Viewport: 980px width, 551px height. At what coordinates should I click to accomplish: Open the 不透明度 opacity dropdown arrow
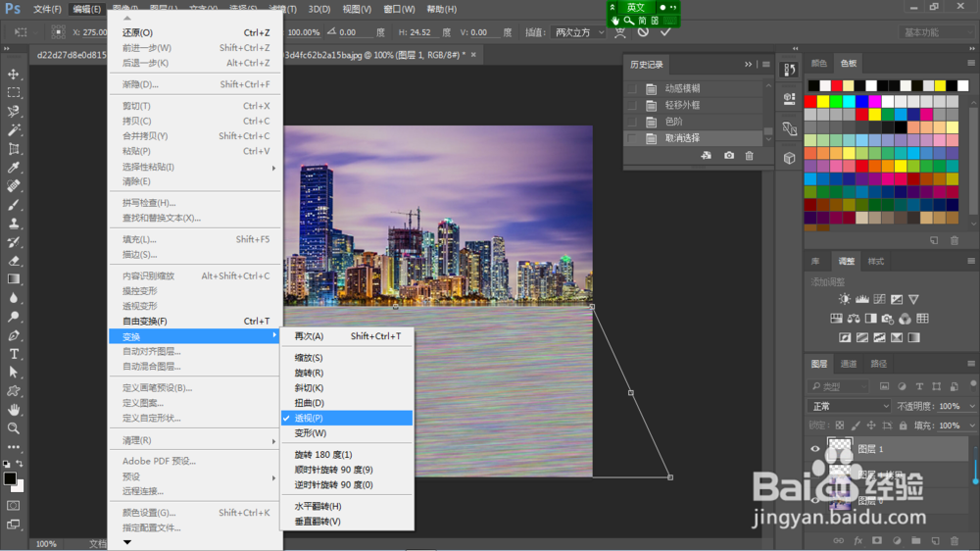coord(972,406)
